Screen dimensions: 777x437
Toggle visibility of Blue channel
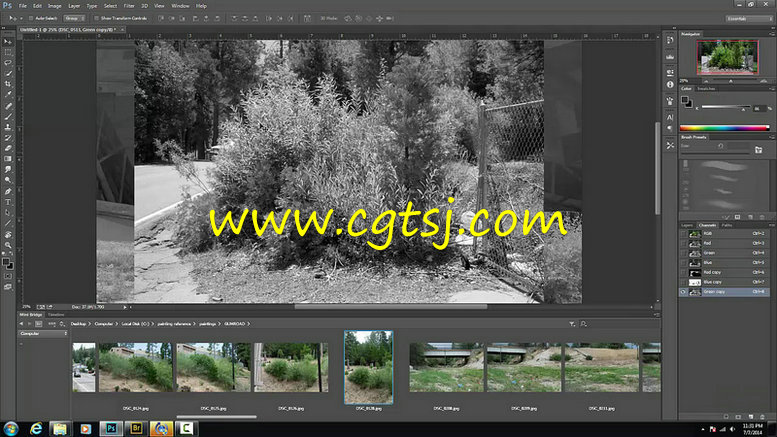click(683, 263)
